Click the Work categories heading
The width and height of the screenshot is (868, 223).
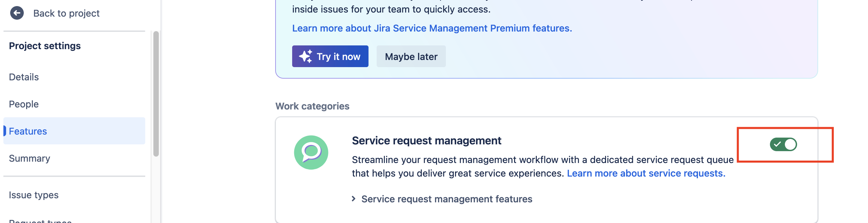313,106
